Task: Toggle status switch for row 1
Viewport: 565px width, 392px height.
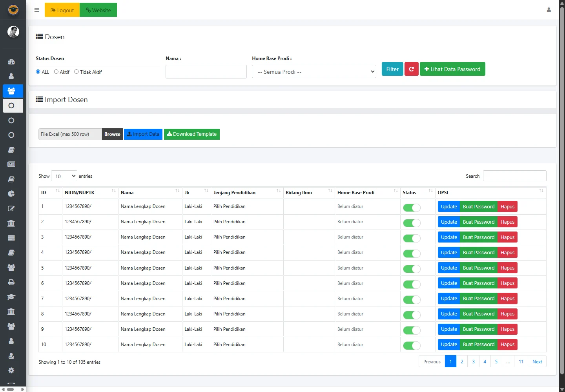Action: pyautogui.click(x=412, y=208)
